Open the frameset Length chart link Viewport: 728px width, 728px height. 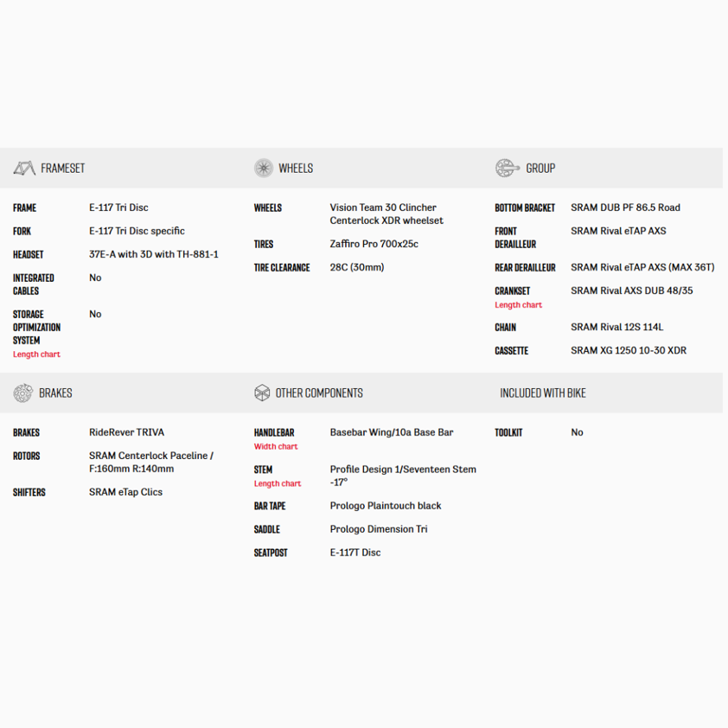click(36, 354)
